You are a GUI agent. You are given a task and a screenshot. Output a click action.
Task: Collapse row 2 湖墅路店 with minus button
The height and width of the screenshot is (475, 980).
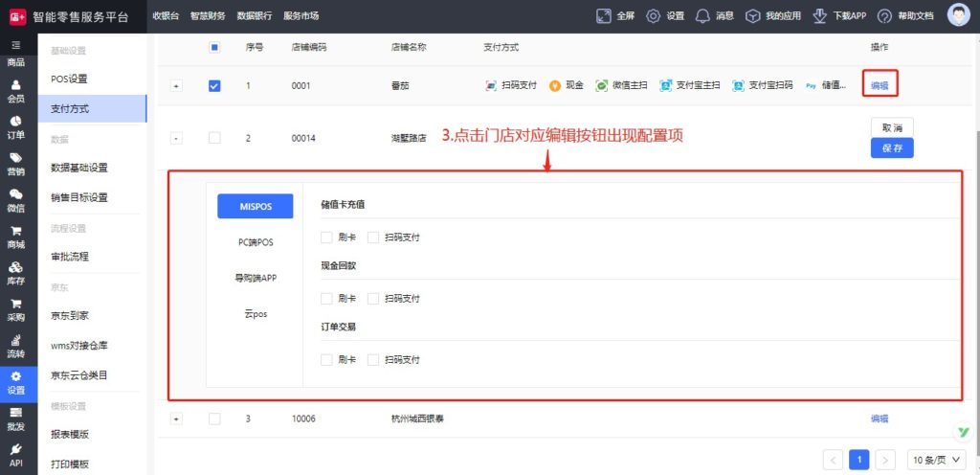(177, 138)
